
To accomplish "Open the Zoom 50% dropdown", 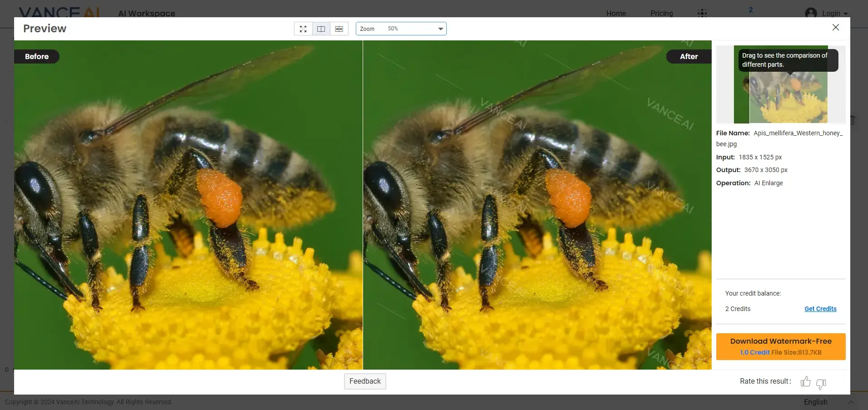I will 401,29.
